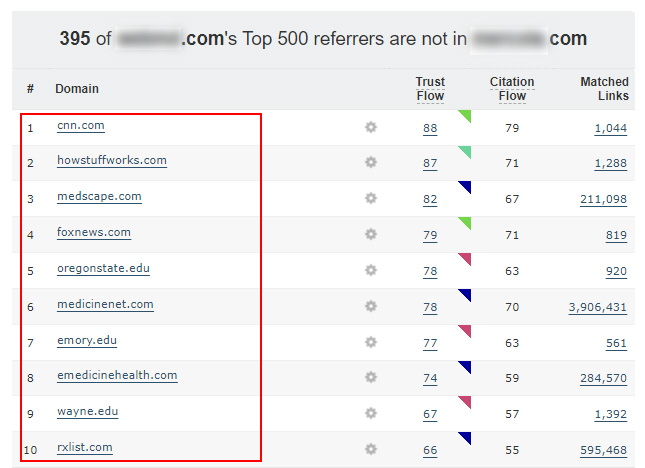Click Trust Flow value 77 for emory.edu
The image size is (645, 468).
tap(430, 343)
